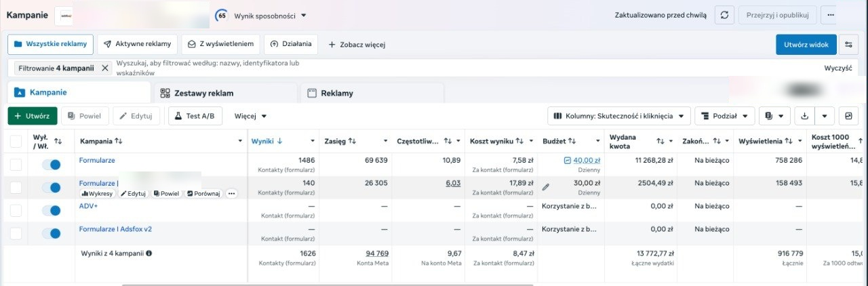This screenshot has width=868, height=286.
Task: Open the Więcej dropdown menu
Action: 250,116
